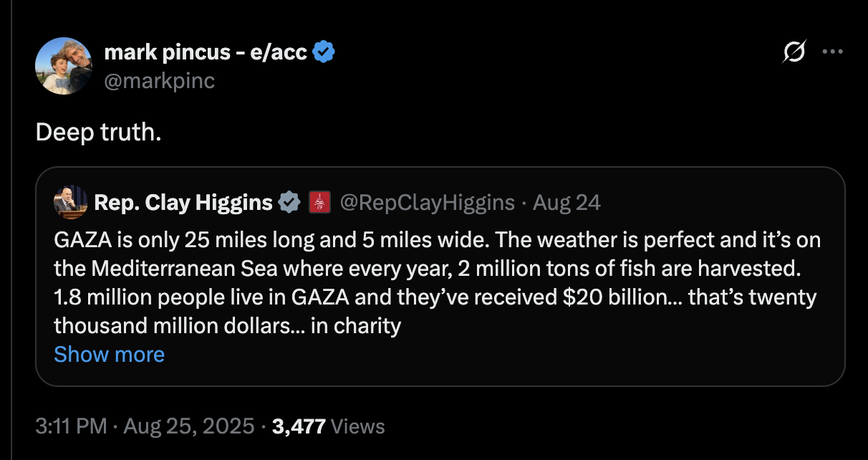Click mark pincus's blue verified badge
The height and width of the screenshot is (460, 868).
(x=325, y=52)
